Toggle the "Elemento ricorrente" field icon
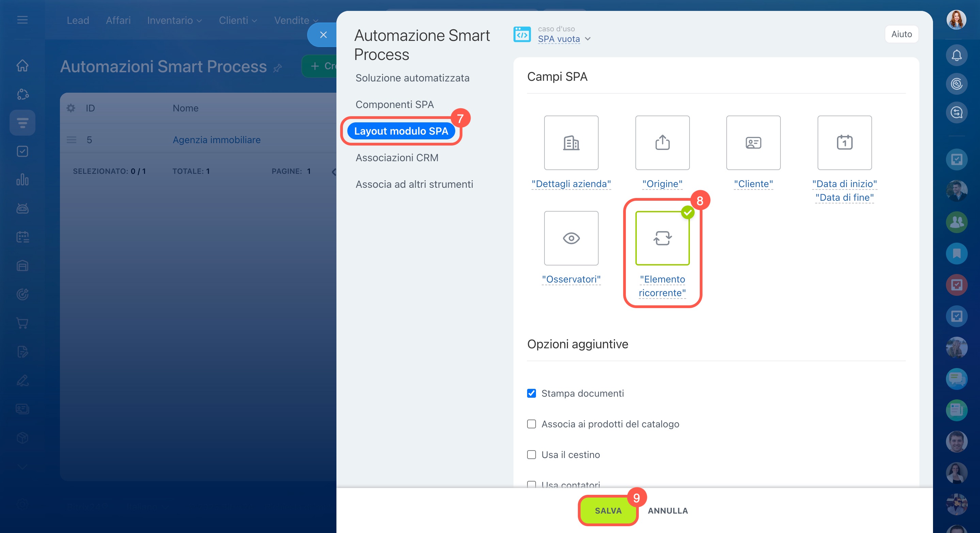 (x=662, y=238)
